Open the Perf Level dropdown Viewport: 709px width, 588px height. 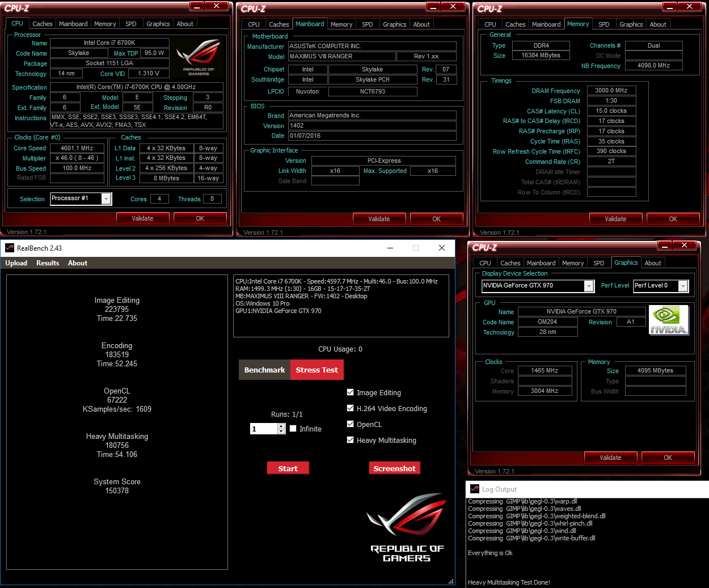coord(683,286)
